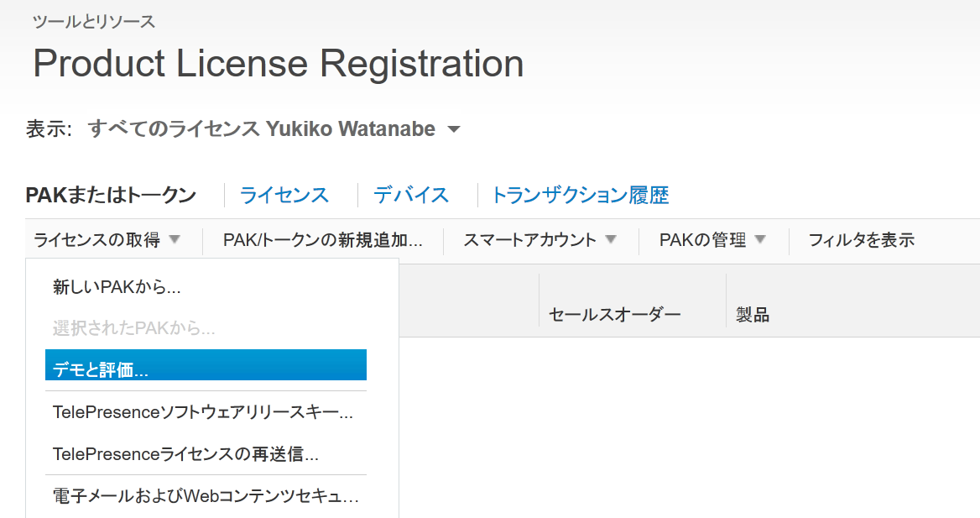The image size is (980, 518).
Task: Click PAK/トークンの新規追加... button
Action: point(322,240)
